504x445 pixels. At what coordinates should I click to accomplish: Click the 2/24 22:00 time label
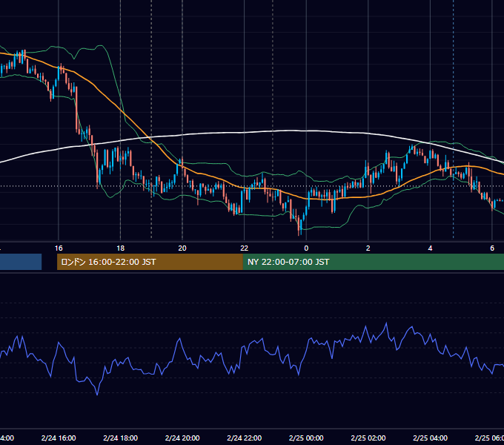pos(245,438)
